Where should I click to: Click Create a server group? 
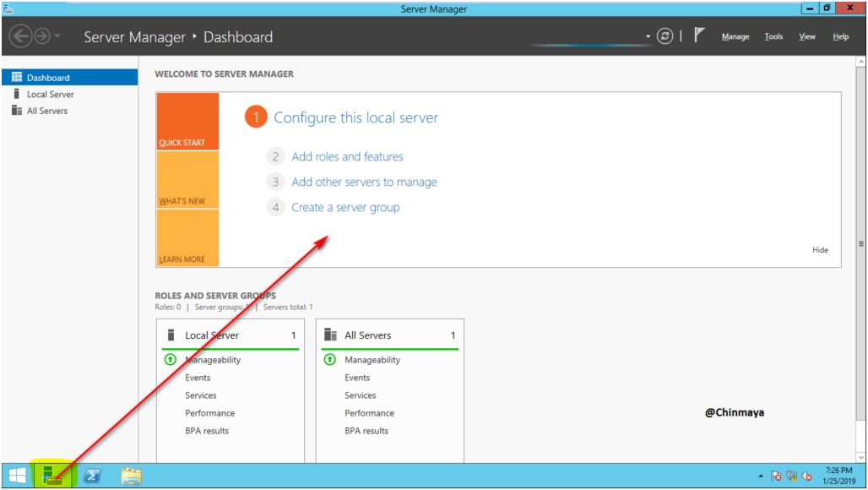tap(345, 208)
